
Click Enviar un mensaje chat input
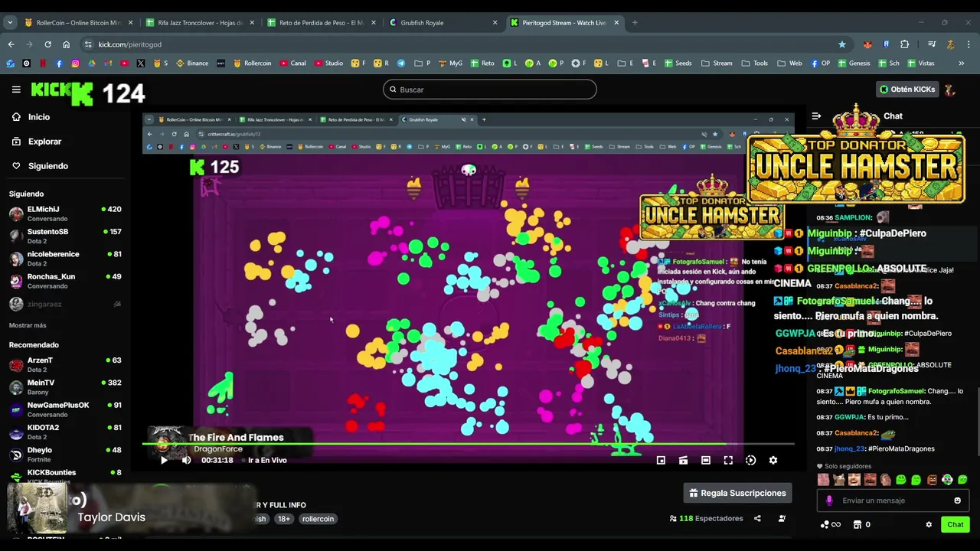pos(892,500)
